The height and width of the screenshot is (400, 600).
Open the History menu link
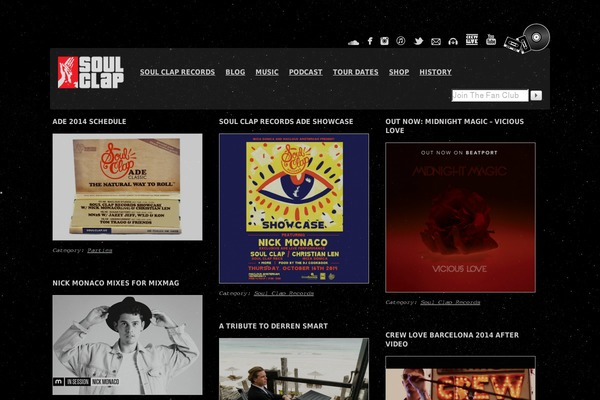click(x=435, y=72)
